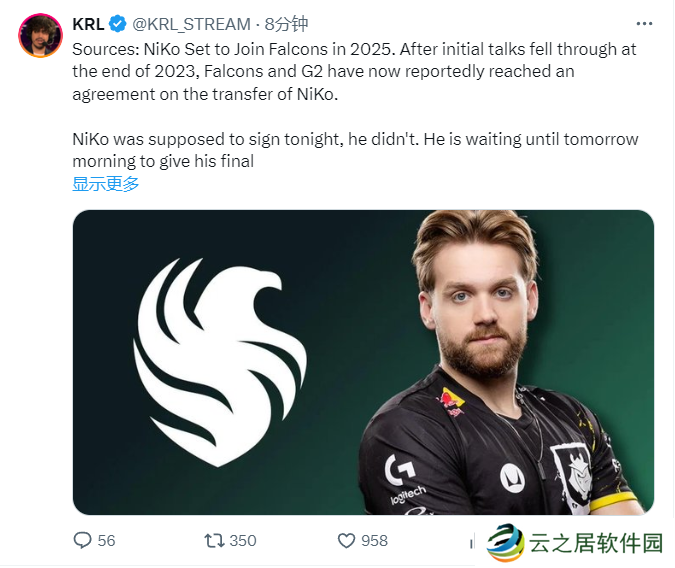675x568 pixels.
Task: Open KRL's profile avatar picture
Action: 40,35
